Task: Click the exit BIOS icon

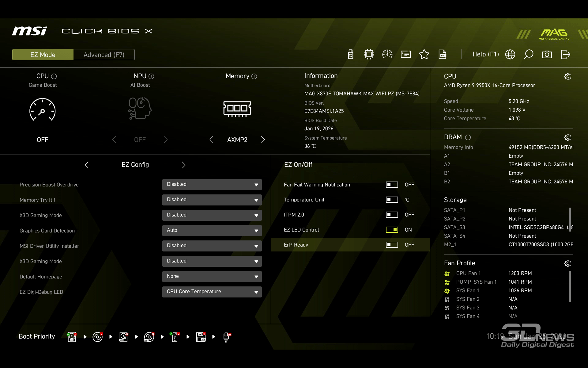Action: pos(565,55)
